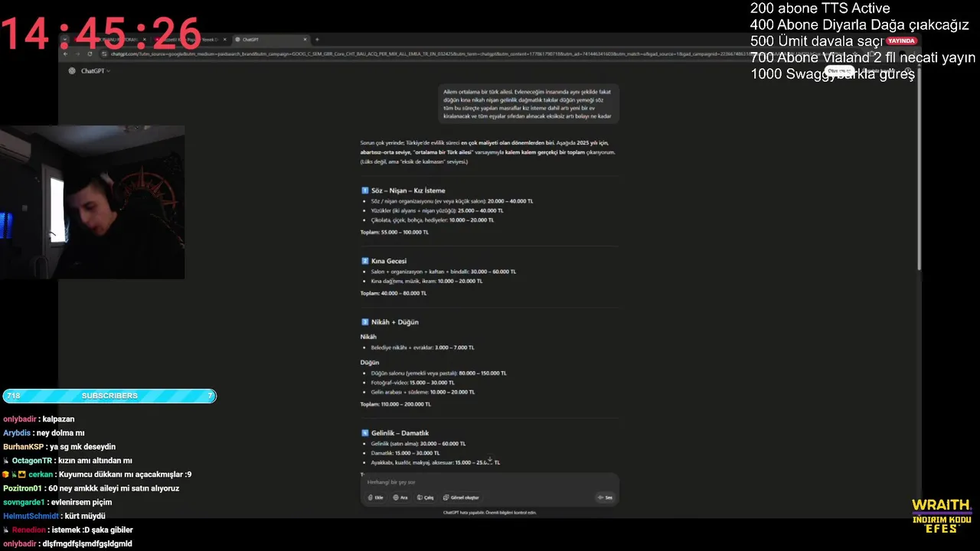Click the ChatGPT logo icon in the page header
The image size is (980, 551).
(x=72, y=70)
